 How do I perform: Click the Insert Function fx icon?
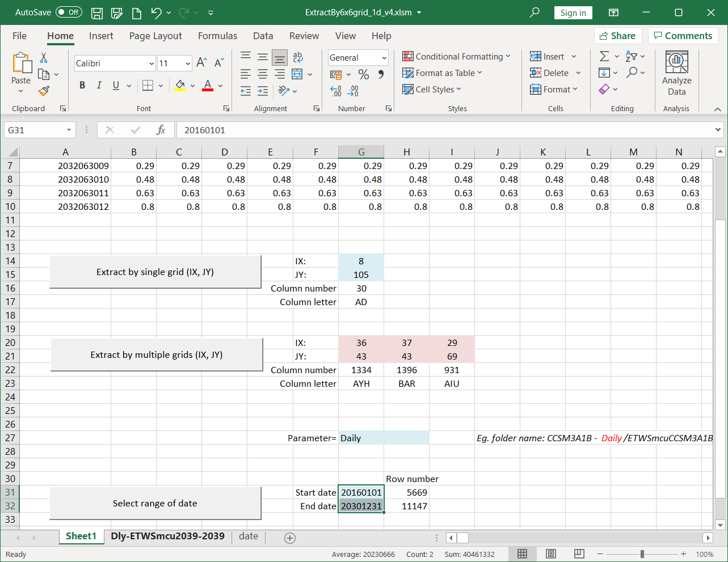tap(161, 130)
